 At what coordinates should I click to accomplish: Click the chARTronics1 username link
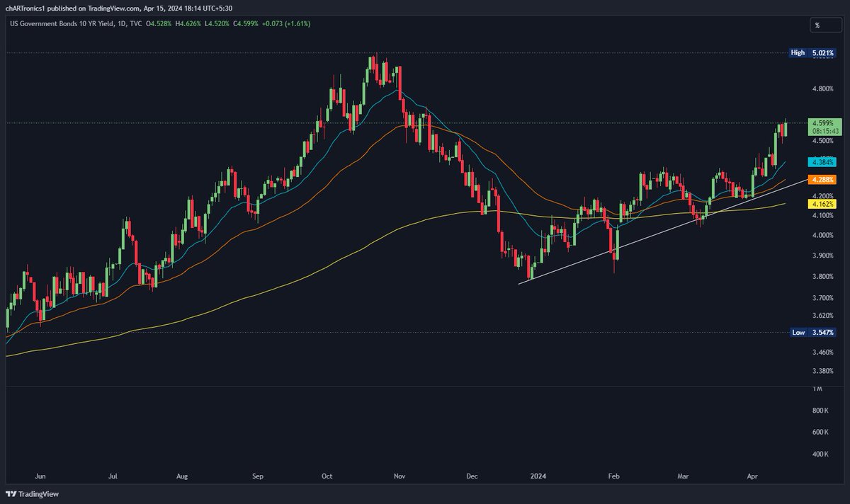coord(27,8)
